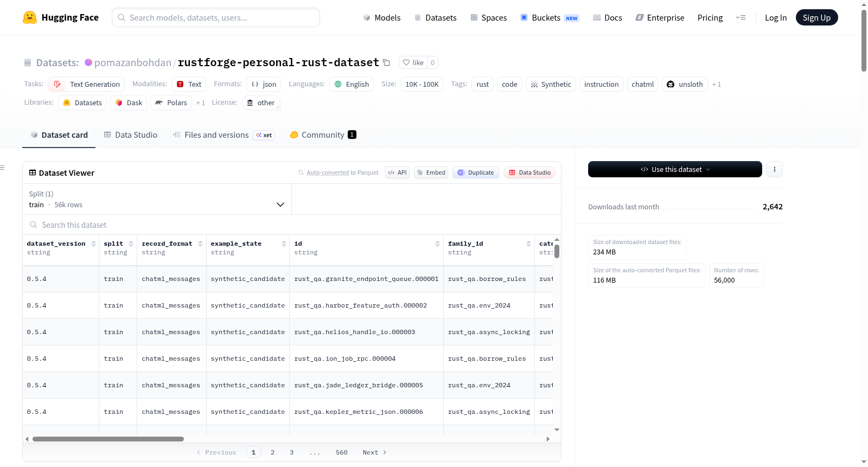The image size is (868, 467).
Task: Open the Pricing link
Action: pyautogui.click(x=710, y=17)
